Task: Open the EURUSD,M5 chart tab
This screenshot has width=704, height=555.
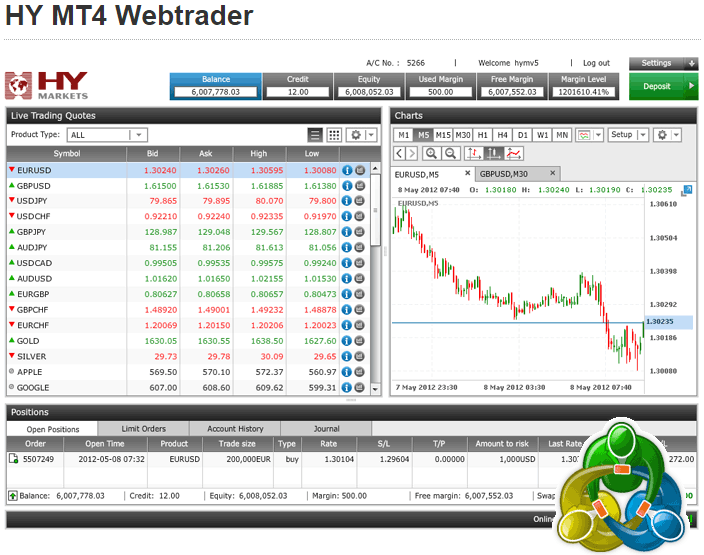Action: pos(417,174)
